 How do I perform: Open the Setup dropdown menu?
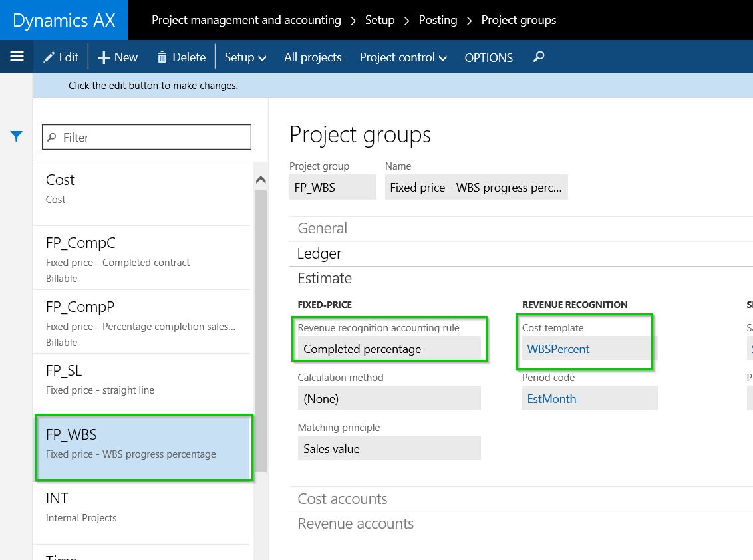coord(245,57)
